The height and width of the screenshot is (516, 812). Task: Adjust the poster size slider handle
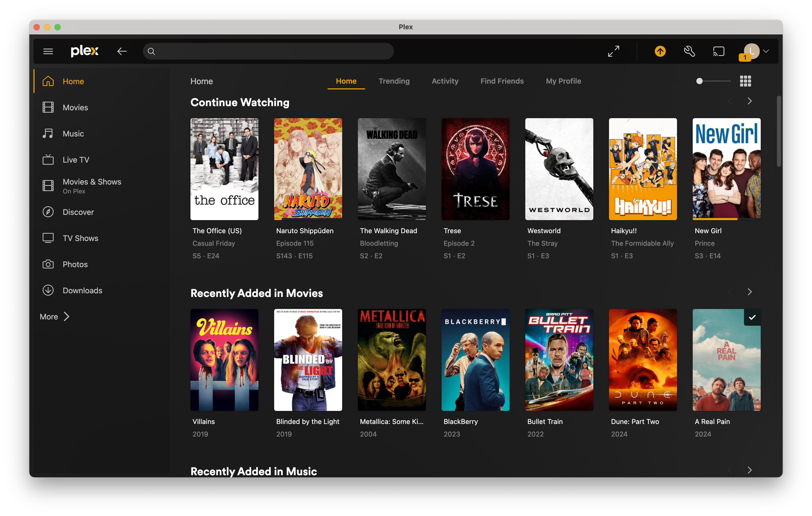click(699, 81)
